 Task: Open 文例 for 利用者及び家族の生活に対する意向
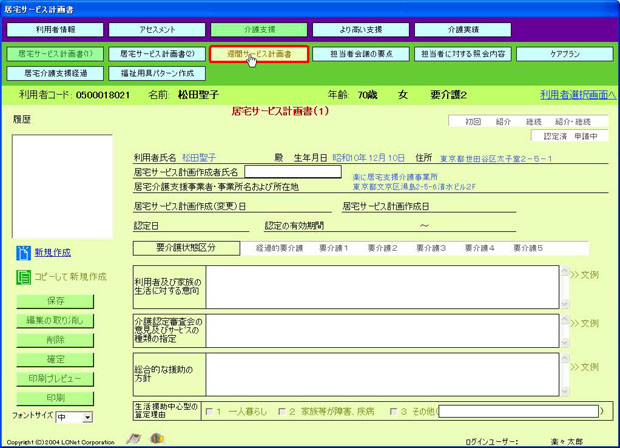584,275
